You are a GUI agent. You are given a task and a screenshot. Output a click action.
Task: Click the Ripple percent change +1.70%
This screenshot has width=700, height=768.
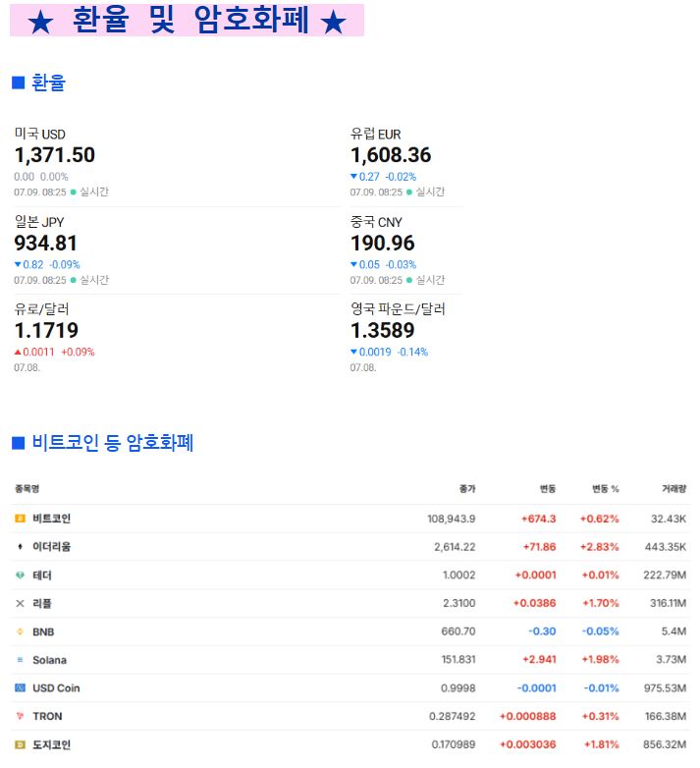coord(600,603)
